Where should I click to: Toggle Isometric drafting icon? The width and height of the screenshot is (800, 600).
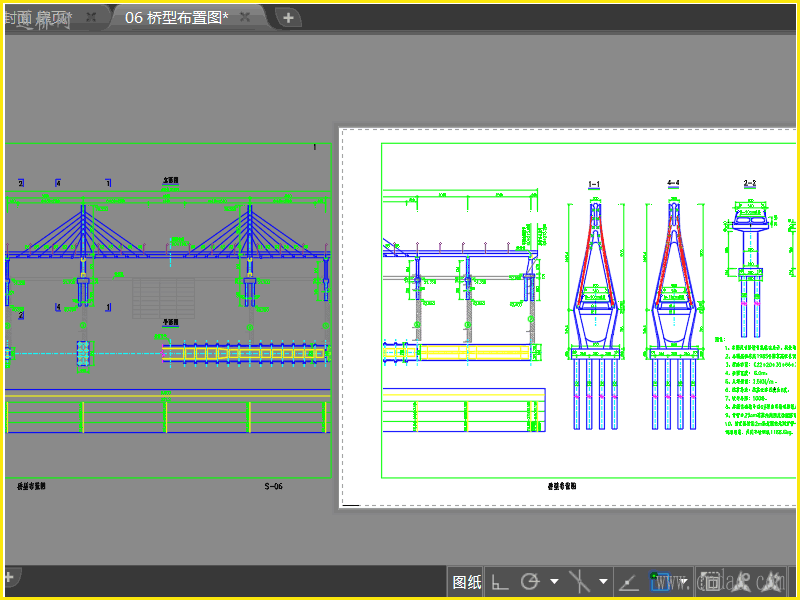tap(579, 581)
